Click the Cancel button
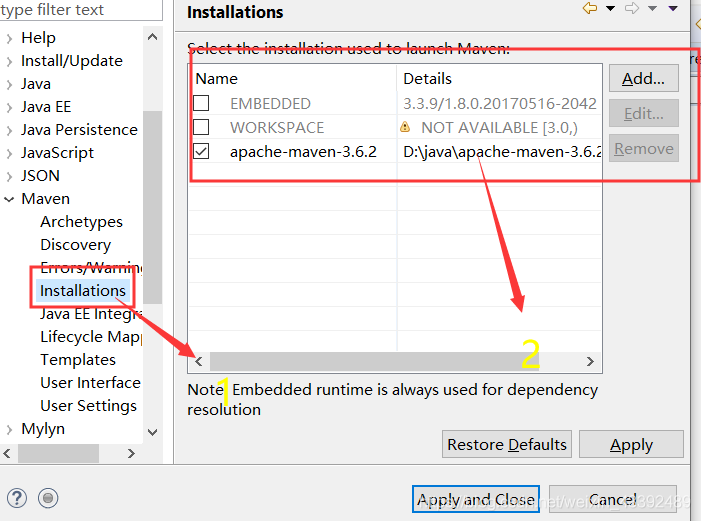The image size is (701, 521). (x=612, y=499)
